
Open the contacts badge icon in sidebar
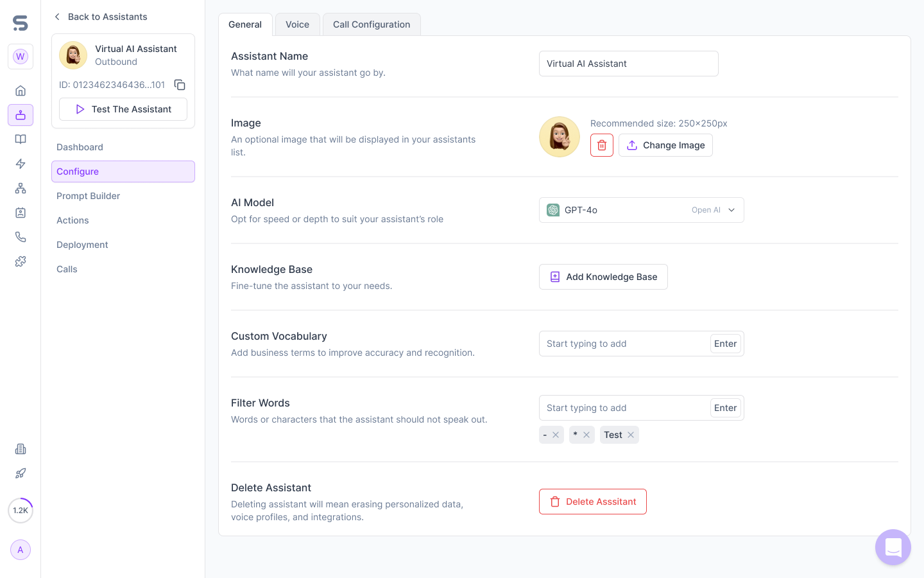(21, 213)
